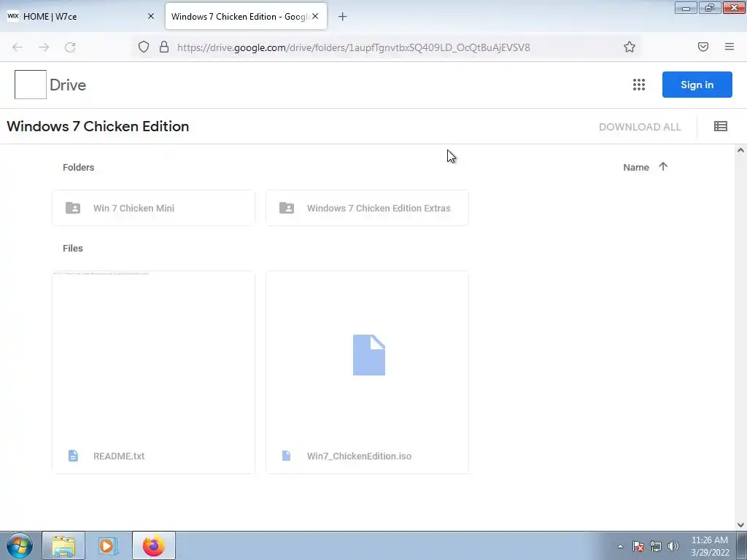Select the Windows 7 Chicken Edition browser tab

click(x=246, y=16)
